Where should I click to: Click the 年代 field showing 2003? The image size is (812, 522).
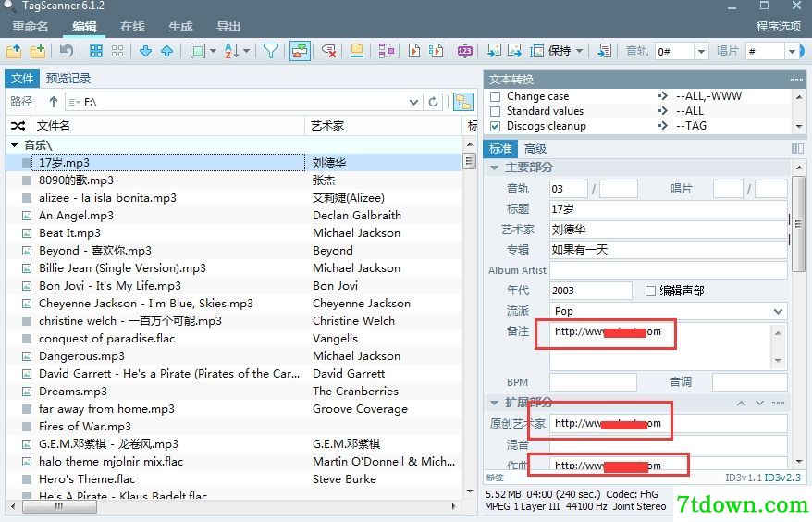(x=590, y=291)
